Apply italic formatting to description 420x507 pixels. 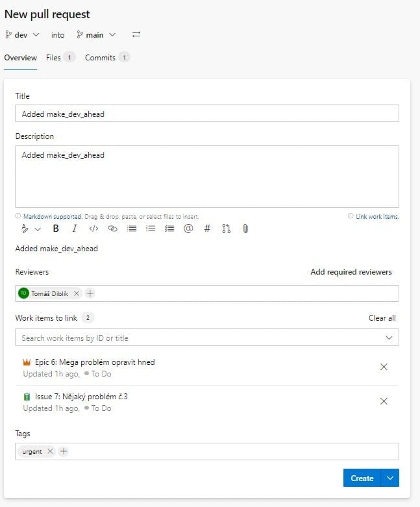(75, 229)
